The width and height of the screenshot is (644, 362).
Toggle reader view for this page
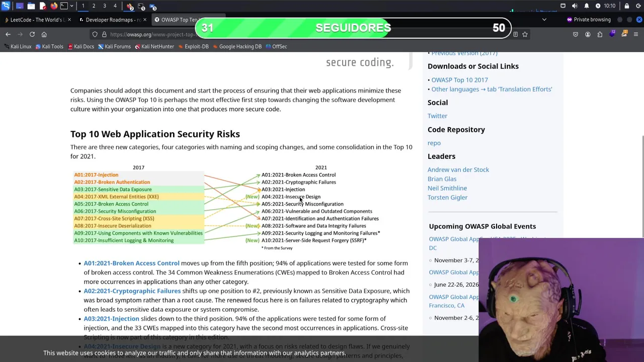(x=515, y=34)
